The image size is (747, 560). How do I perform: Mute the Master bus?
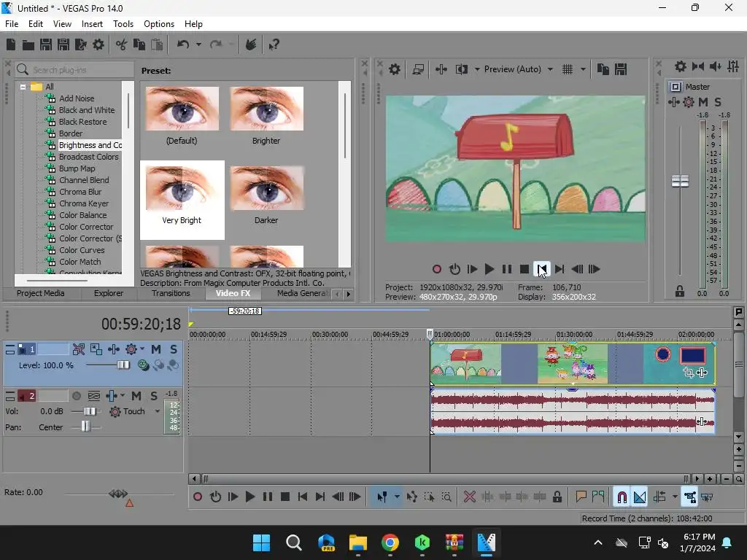(x=703, y=102)
